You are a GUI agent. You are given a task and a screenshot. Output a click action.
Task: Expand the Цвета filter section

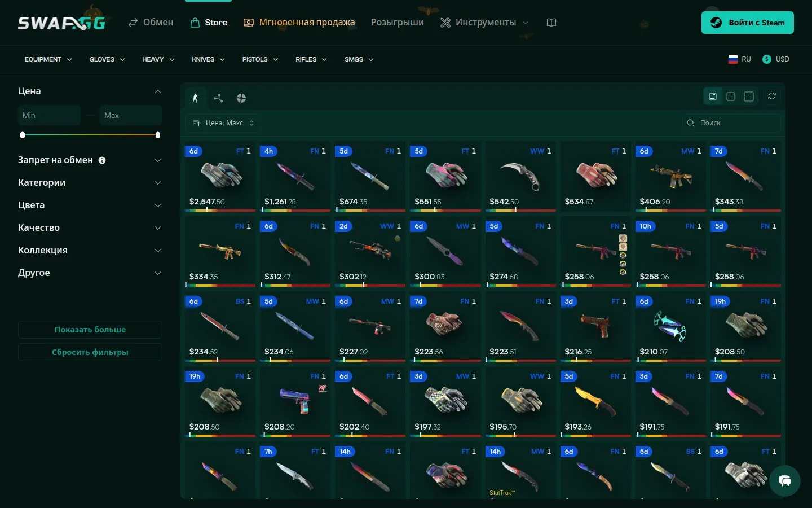pos(90,205)
